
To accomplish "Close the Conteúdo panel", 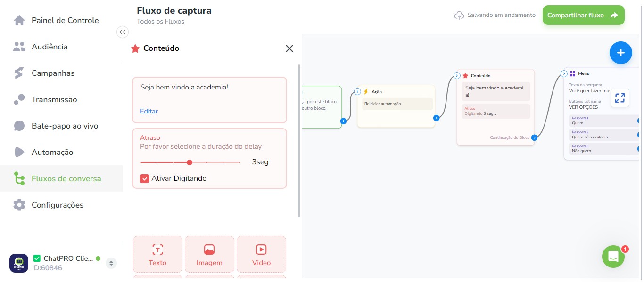I will 289,48.
